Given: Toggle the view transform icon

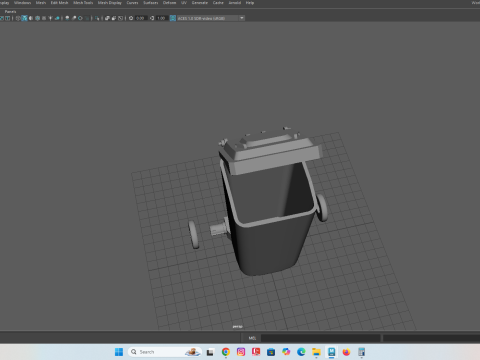Looking at the screenshot, I should point(173,18).
